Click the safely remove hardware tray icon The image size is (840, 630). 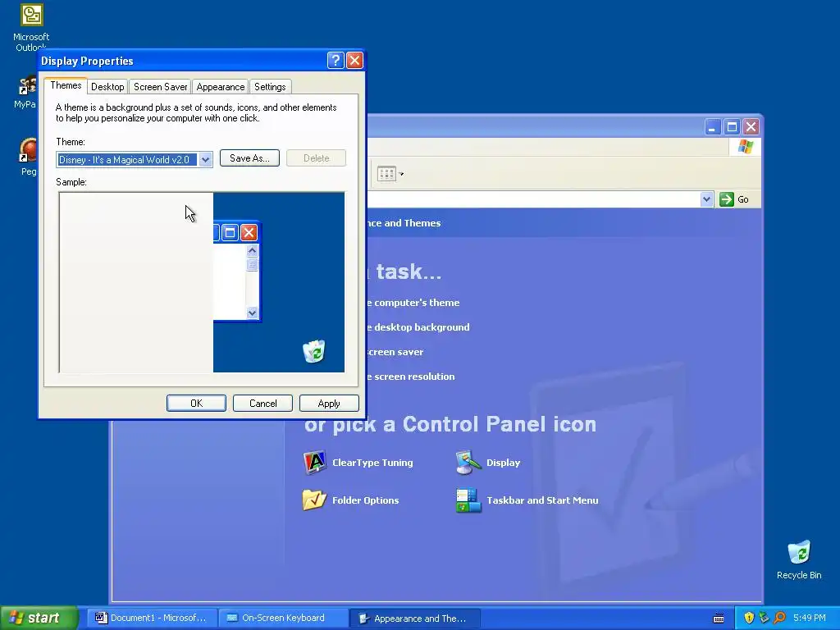click(x=764, y=618)
